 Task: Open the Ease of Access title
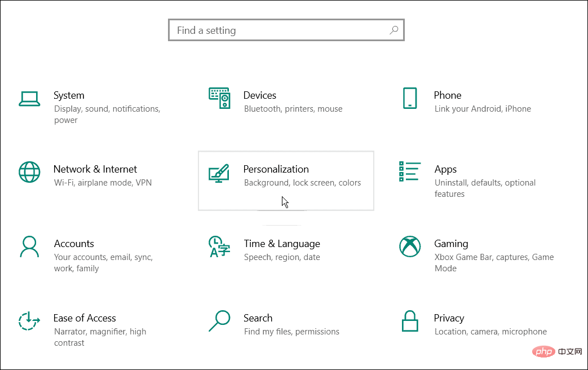(85, 318)
